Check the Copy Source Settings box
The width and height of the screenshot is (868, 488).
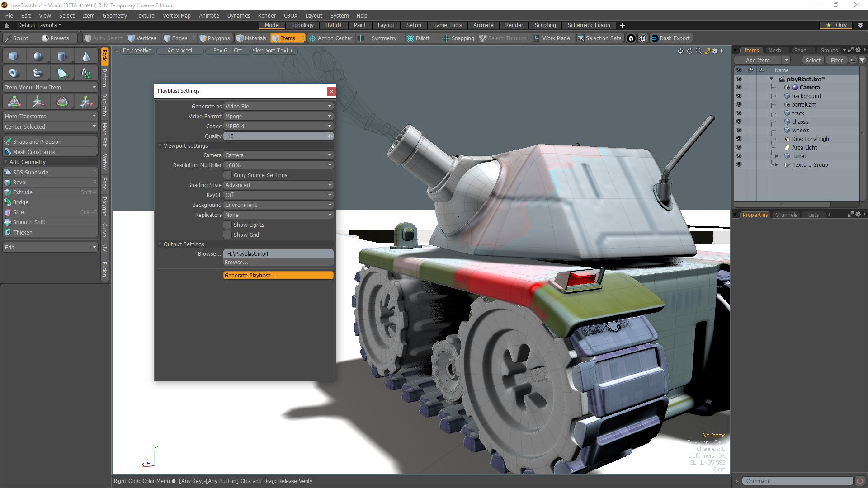228,175
